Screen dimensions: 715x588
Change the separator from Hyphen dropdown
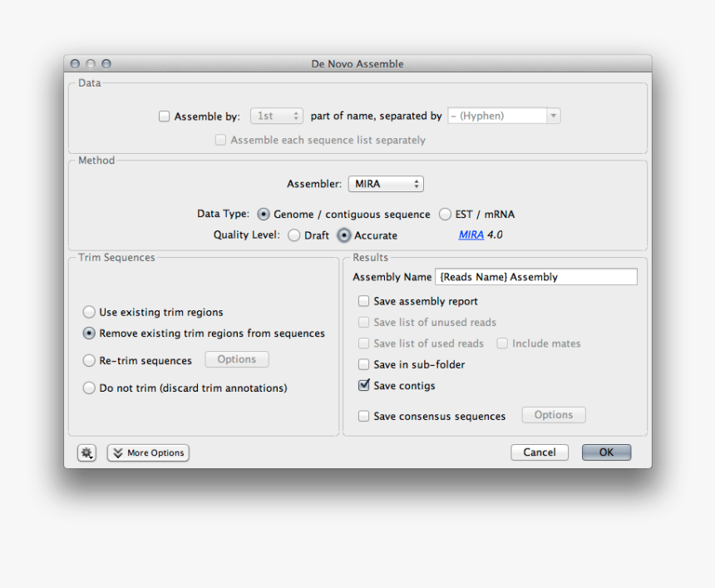[503, 116]
